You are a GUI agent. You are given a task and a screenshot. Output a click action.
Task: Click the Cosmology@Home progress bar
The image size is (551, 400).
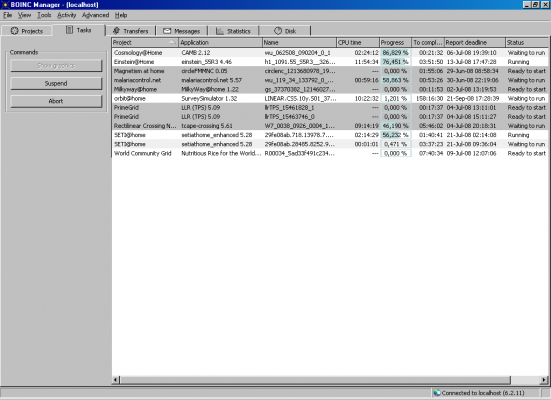[x=395, y=53]
